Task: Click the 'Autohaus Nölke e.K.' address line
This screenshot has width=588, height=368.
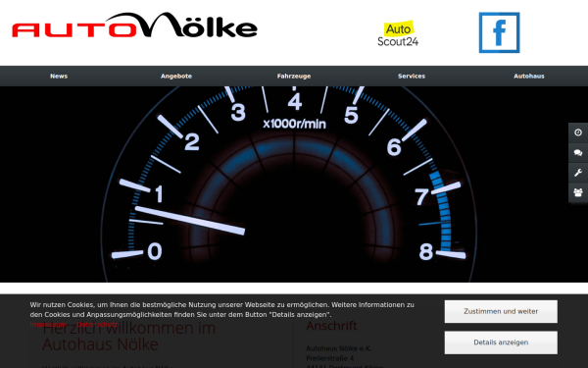Action: click(339, 348)
